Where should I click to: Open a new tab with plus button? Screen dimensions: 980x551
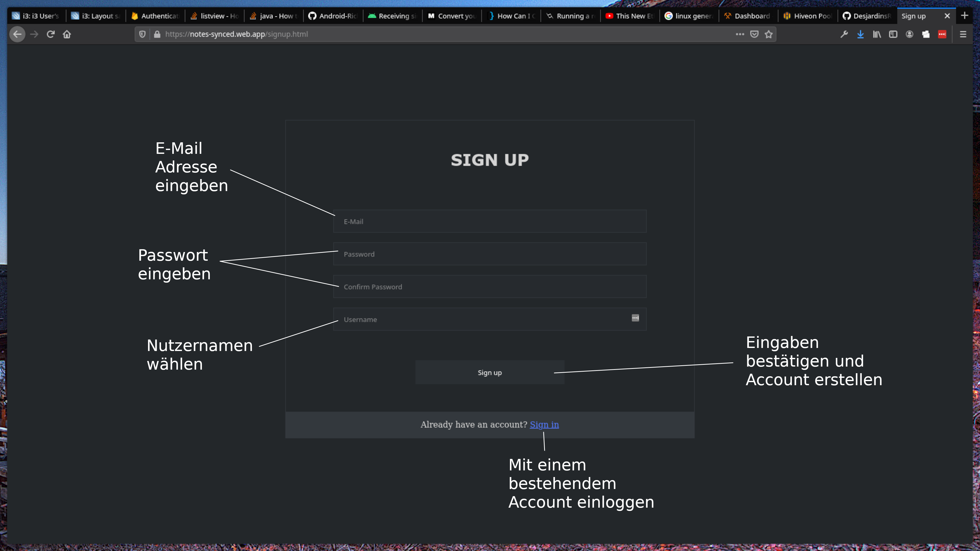[x=964, y=16]
